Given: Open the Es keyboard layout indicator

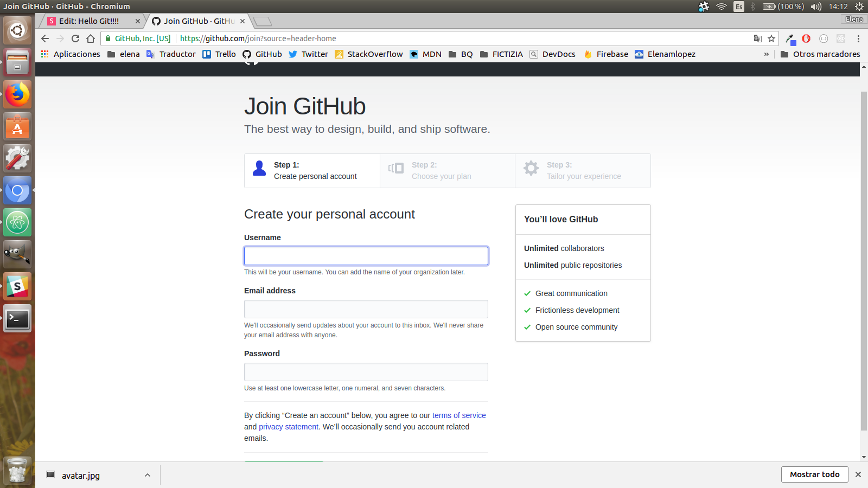Looking at the screenshot, I should coord(739,7).
